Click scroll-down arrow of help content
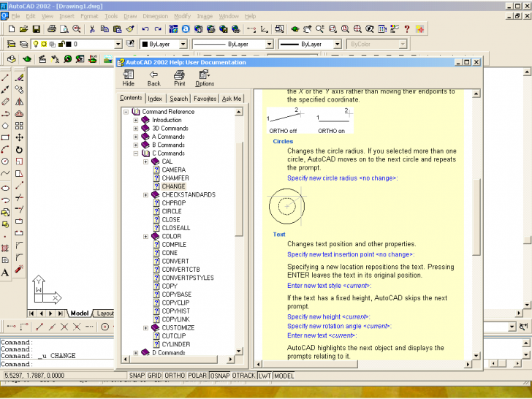This screenshot has width=532, height=399. pos(476,356)
